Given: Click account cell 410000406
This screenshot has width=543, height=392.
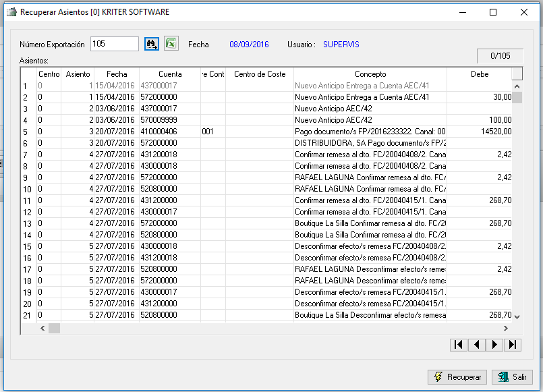Looking at the screenshot, I should coord(170,132).
